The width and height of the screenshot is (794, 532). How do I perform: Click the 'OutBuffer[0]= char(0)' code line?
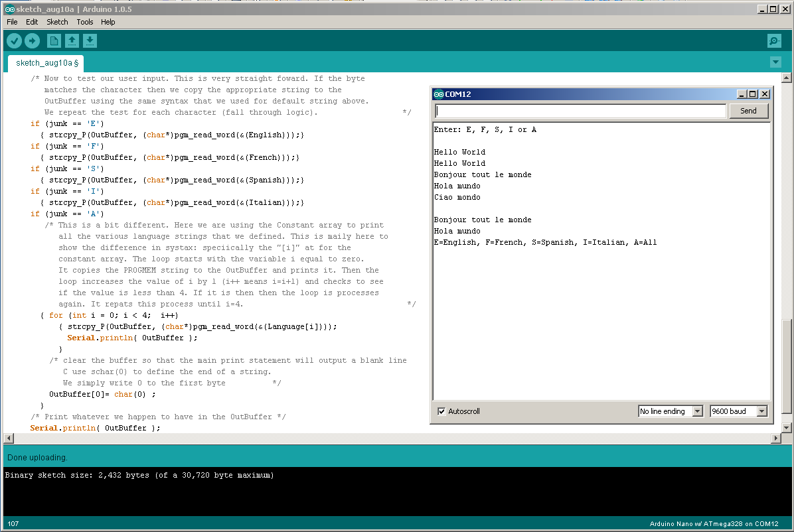point(102,394)
